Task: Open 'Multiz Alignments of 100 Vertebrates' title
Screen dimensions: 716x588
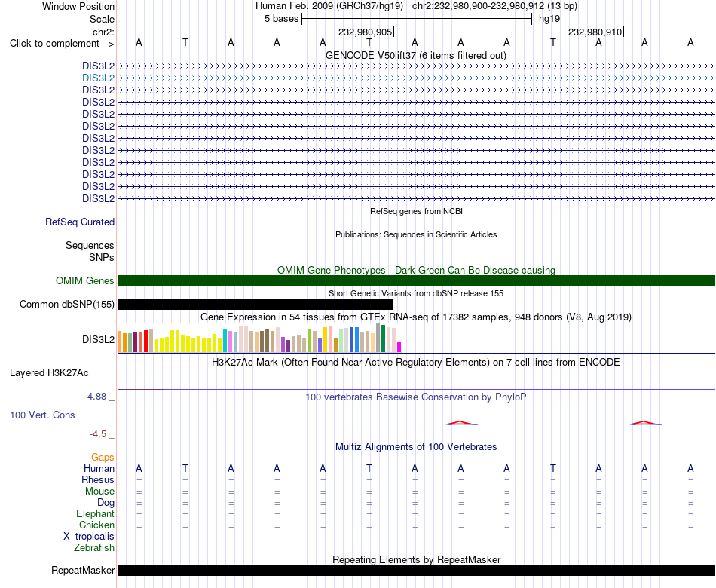Action: coord(416,447)
